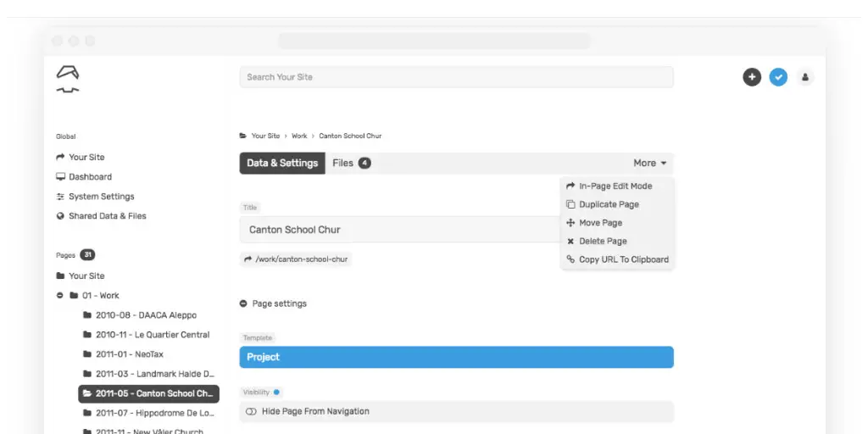
Task: Click the In-Page Edit Mode arrow icon
Action: (570, 186)
